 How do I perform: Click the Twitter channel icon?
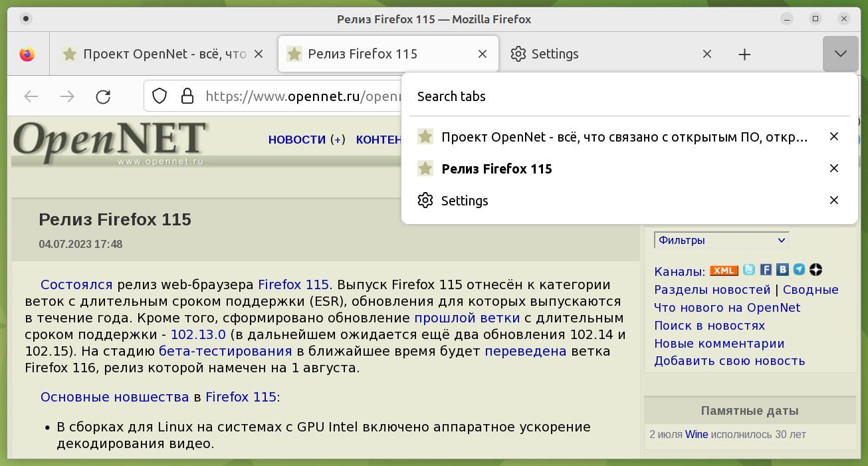[x=749, y=270]
